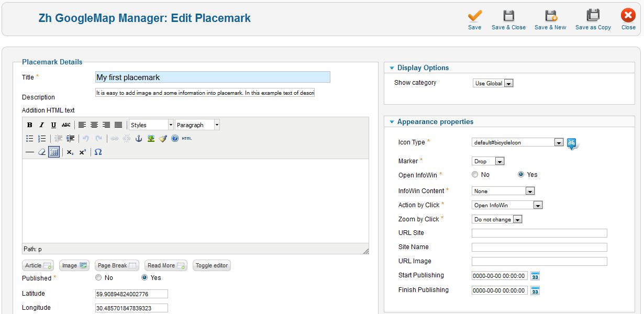Toggle bold formatting in the editor

(30, 125)
